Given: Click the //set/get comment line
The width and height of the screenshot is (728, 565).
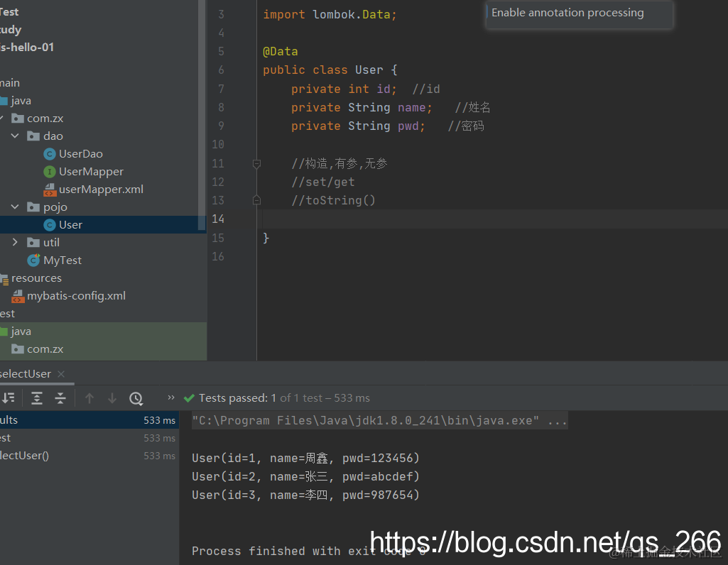Looking at the screenshot, I should (322, 182).
